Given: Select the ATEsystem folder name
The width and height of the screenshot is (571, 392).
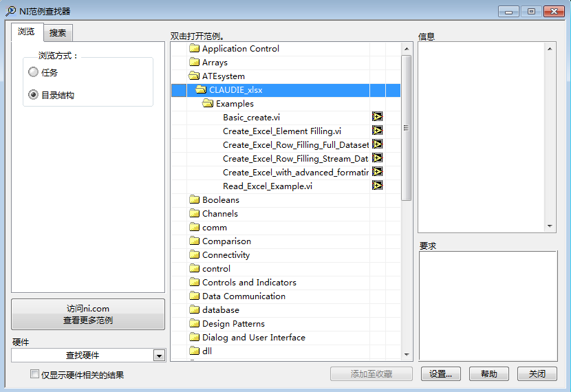Looking at the screenshot, I should click(x=223, y=76).
